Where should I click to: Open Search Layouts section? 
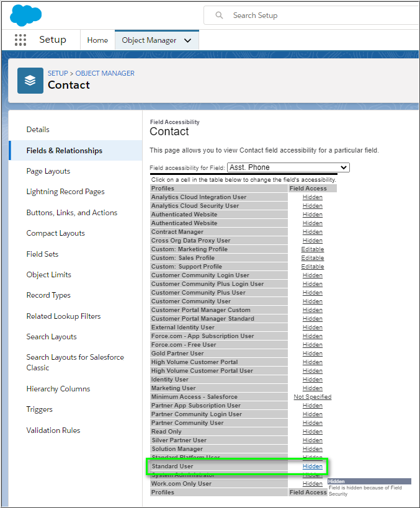tap(51, 337)
